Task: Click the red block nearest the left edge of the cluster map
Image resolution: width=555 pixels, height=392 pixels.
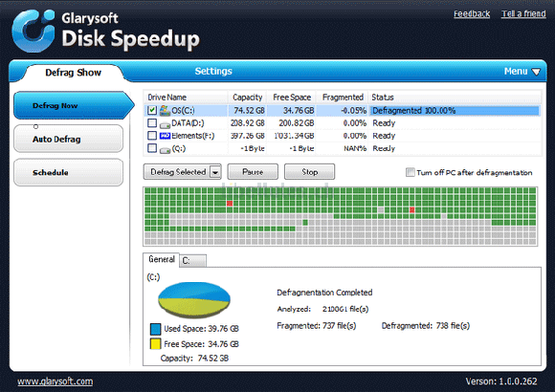Action: [230, 204]
